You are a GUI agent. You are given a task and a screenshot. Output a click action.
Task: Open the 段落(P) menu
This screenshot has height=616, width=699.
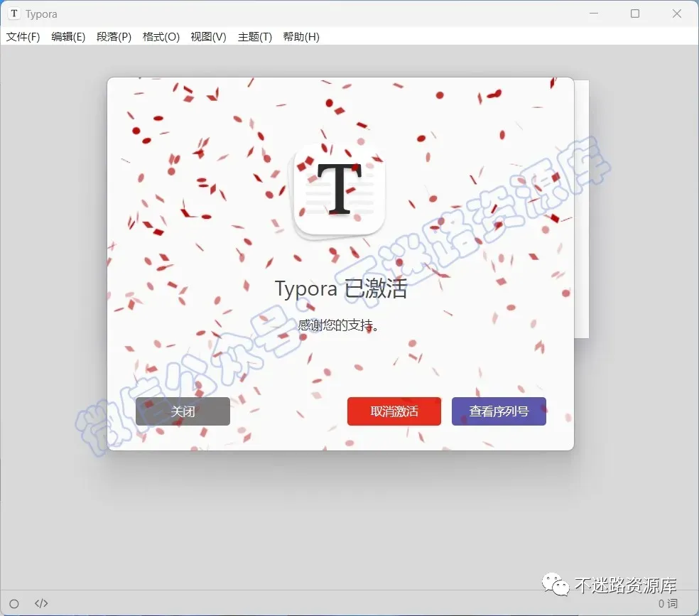click(114, 37)
